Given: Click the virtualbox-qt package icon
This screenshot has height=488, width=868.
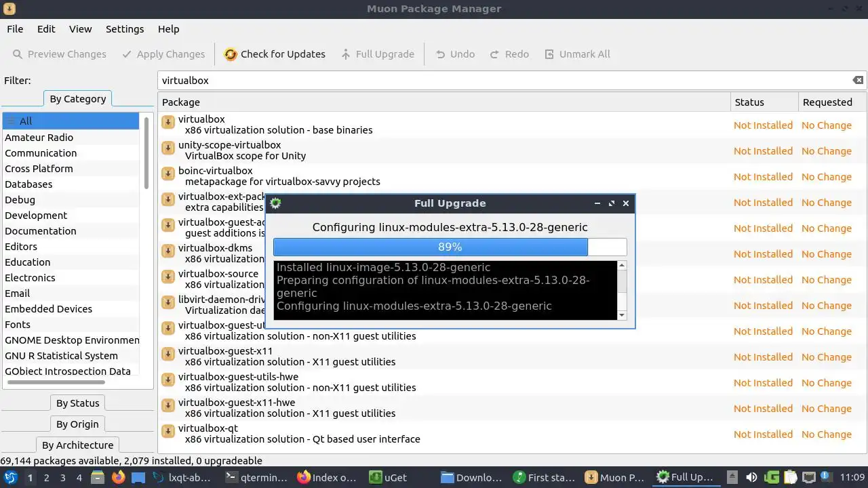Looking at the screenshot, I should (x=168, y=431).
